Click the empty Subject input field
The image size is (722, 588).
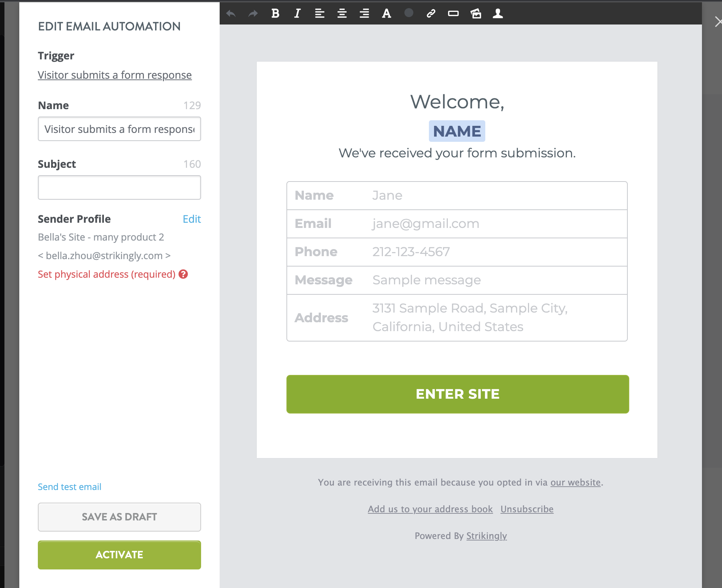pos(119,187)
